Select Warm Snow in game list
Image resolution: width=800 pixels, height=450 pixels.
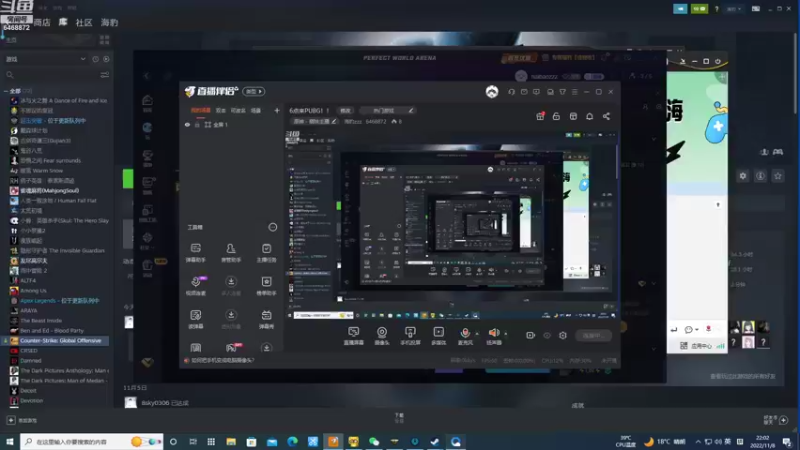(41, 170)
